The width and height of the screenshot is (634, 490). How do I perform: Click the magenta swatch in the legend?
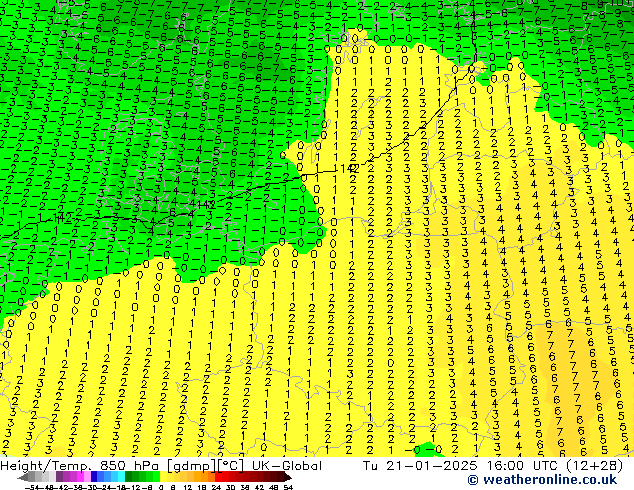click(x=80, y=477)
